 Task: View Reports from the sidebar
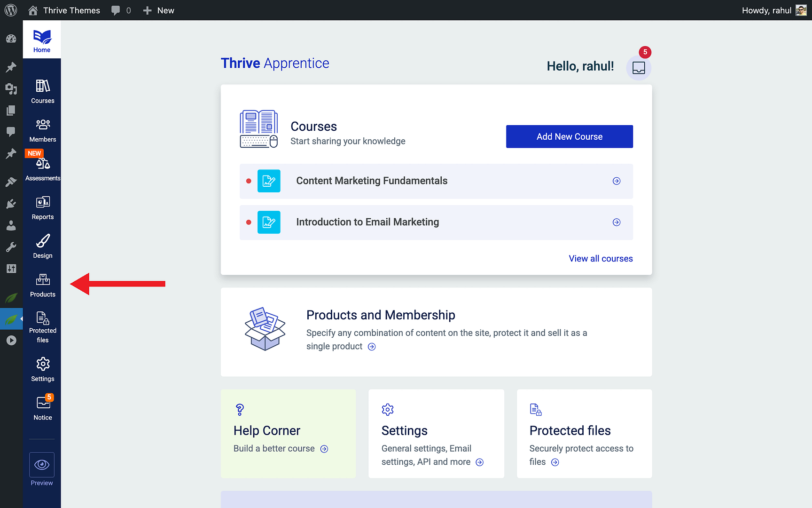(42, 206)
